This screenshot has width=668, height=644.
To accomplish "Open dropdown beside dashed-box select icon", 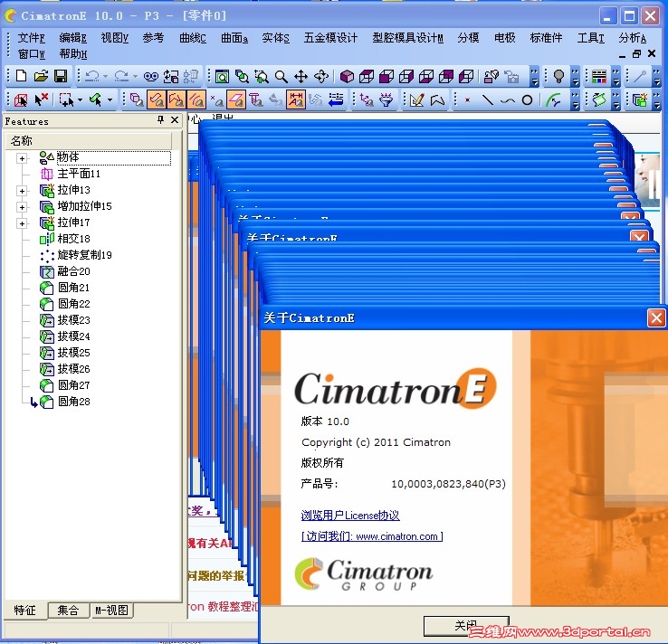I will pyautogui.click(x=80, y=100).
